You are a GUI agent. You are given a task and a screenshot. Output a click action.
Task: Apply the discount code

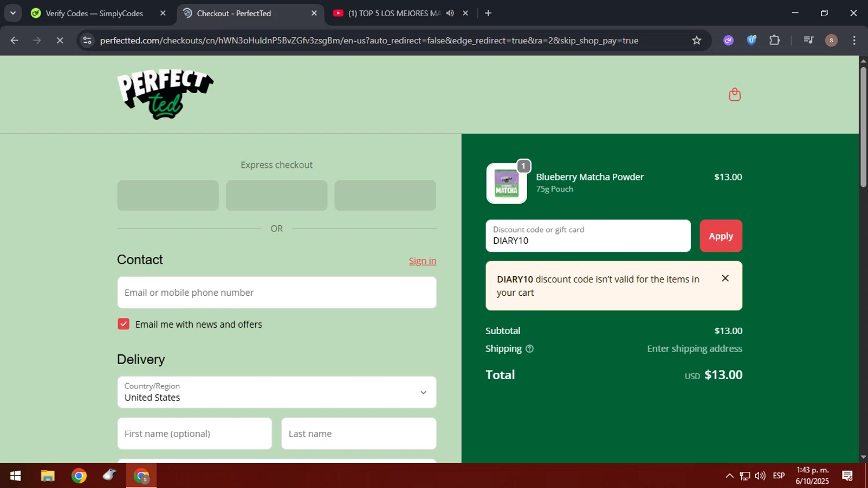(x=720, y=236)
